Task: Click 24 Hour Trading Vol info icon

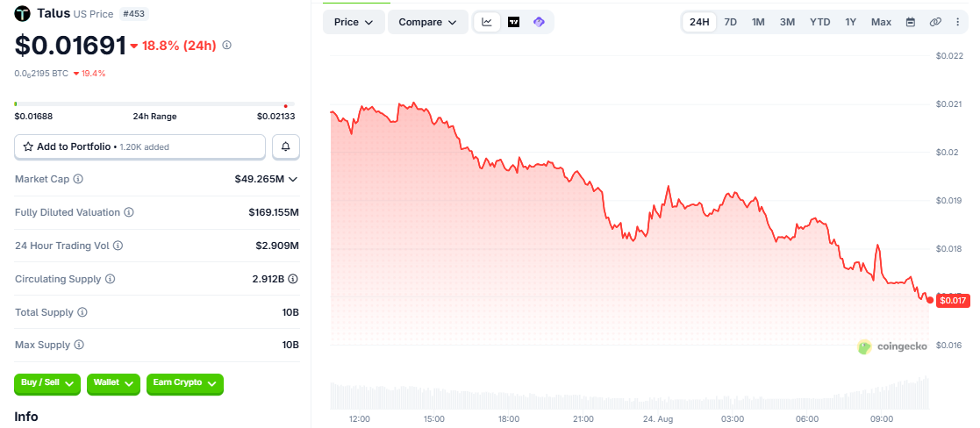Action: [118, 246]
